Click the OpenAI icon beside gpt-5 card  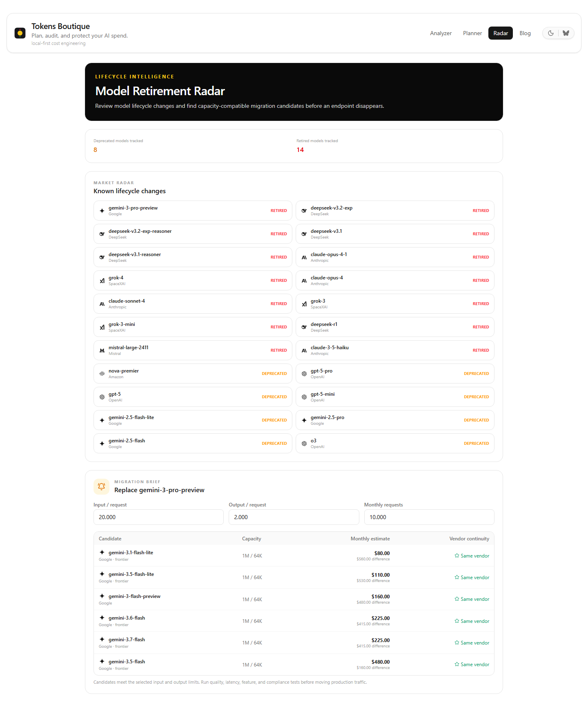click(102, 397)
